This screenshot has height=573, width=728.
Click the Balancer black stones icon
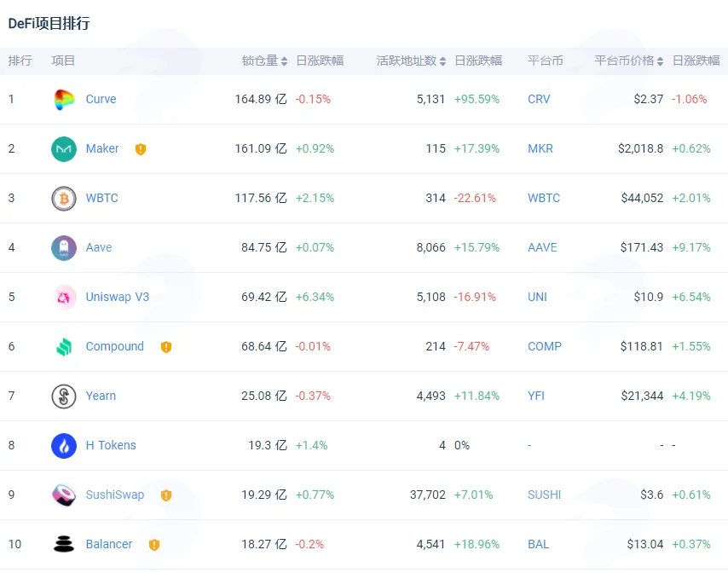(x=64, y=544)
